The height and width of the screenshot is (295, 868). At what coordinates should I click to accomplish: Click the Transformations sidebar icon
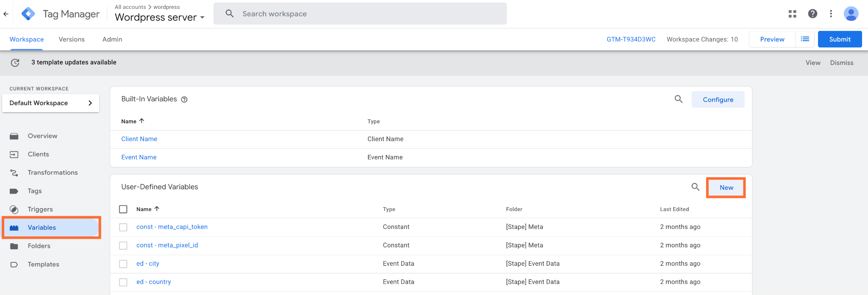(14, 173)
